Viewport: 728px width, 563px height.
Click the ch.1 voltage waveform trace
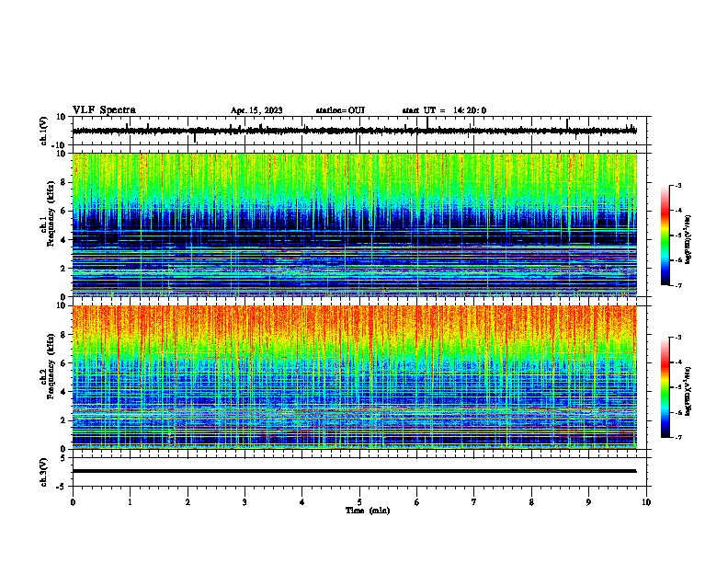354,131
